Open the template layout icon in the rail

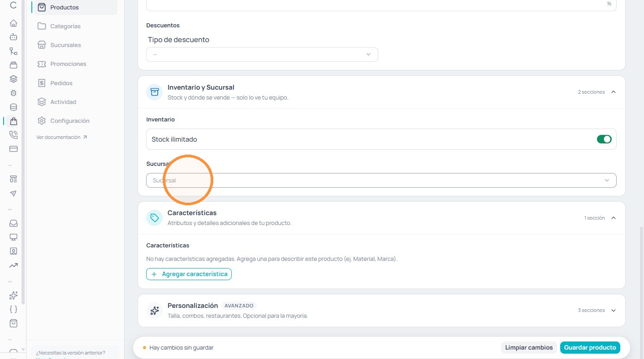13,179
